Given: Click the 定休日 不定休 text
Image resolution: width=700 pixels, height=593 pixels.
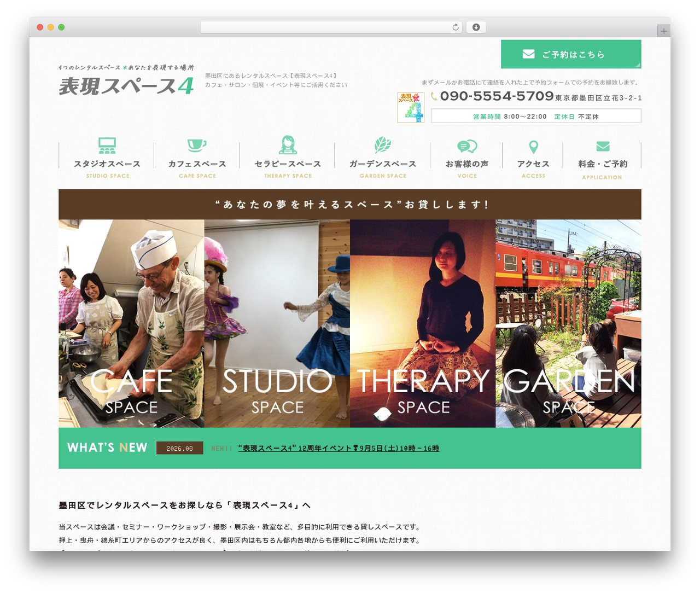Looking at the screenshot, I should coord(576,117).
